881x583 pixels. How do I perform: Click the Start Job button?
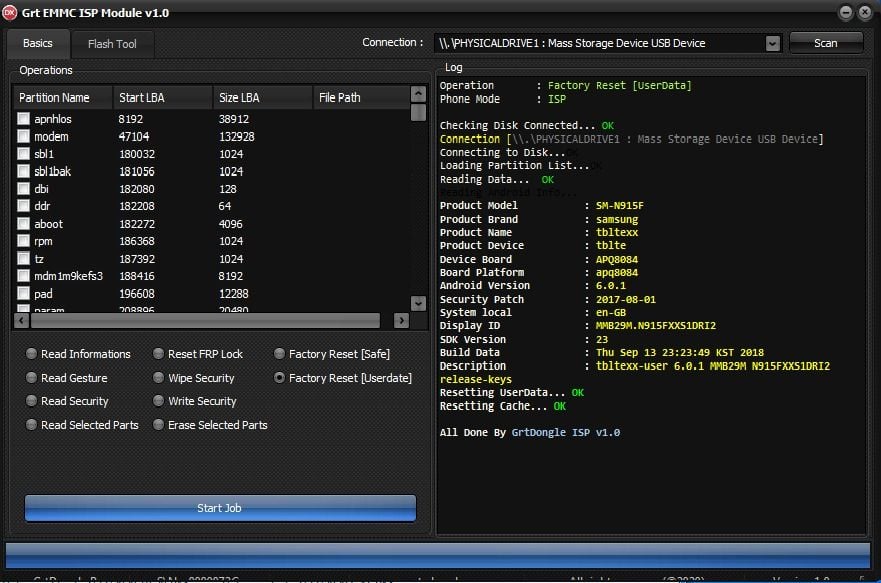(x=220, y=508)
